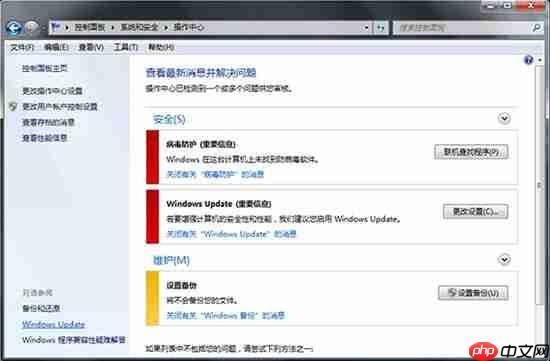
Task: Click the 设置备份 title under 维护
Action: tap(181, 286)
